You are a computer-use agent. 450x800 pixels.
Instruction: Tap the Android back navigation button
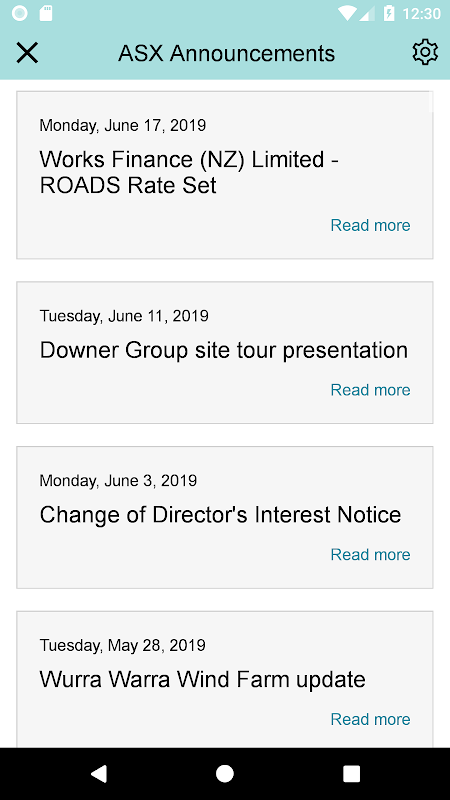(98, 773)
